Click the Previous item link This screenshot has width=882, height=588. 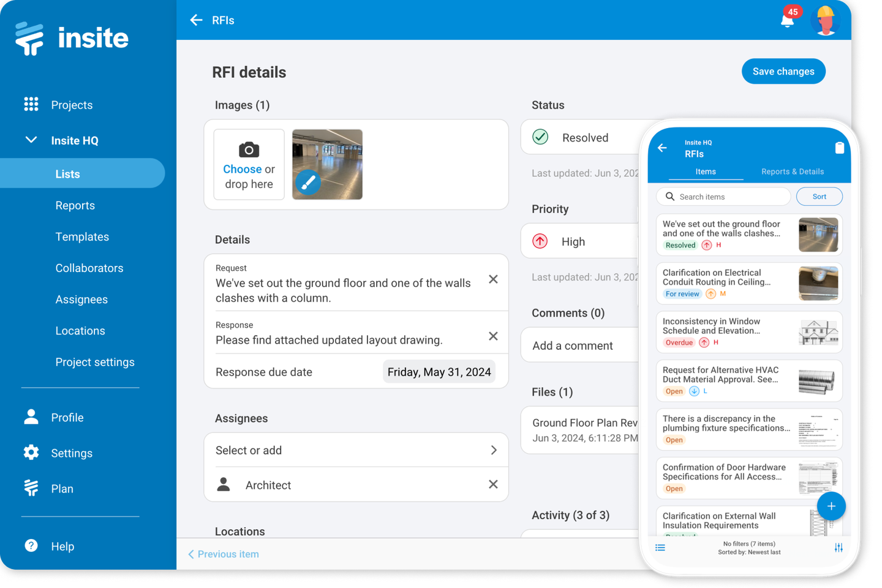[223, 554]
